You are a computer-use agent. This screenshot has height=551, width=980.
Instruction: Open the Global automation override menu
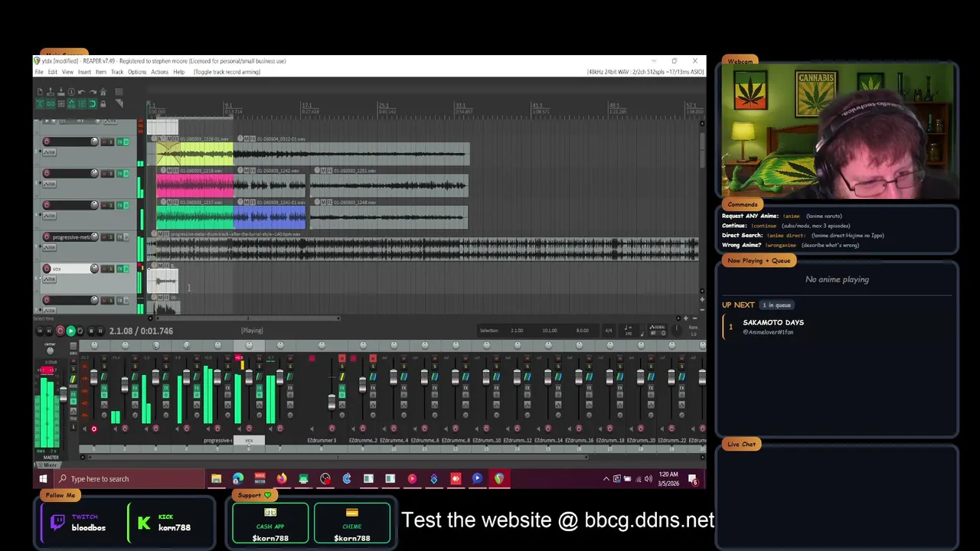pos(658,327)
